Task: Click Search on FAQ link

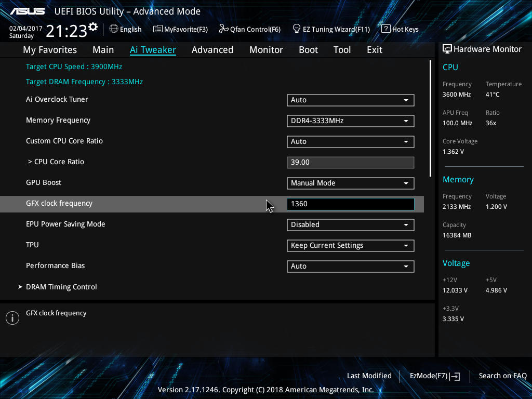Action: [502, 376]
